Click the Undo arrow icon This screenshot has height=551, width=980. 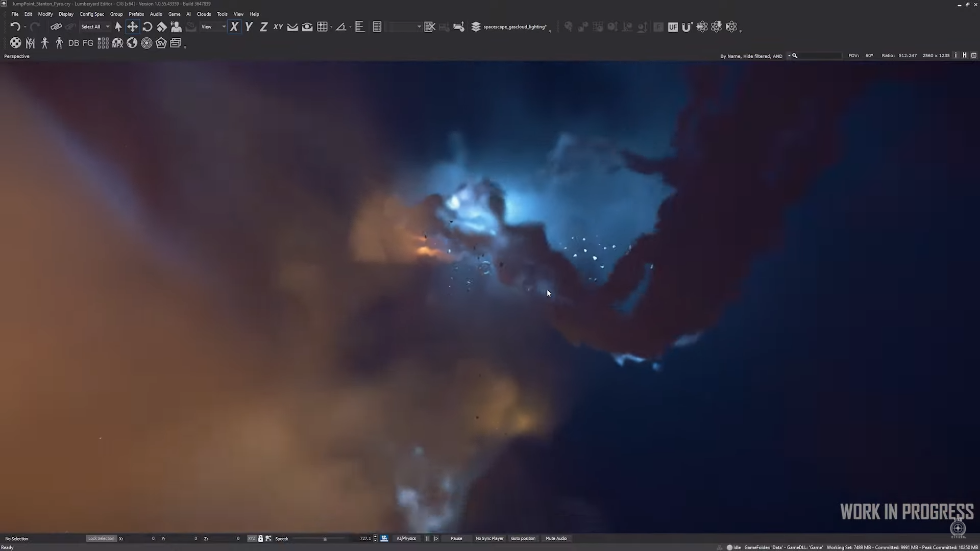(x=15, y=27)
